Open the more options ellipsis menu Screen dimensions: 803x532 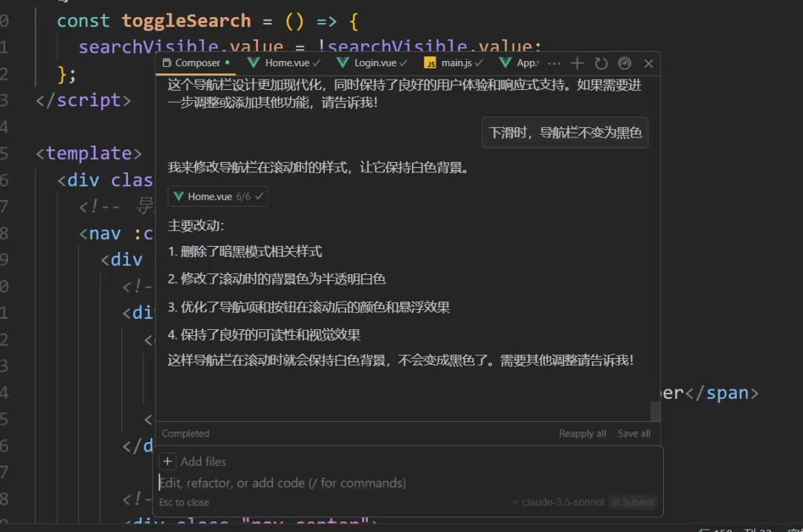click(554, 63)
